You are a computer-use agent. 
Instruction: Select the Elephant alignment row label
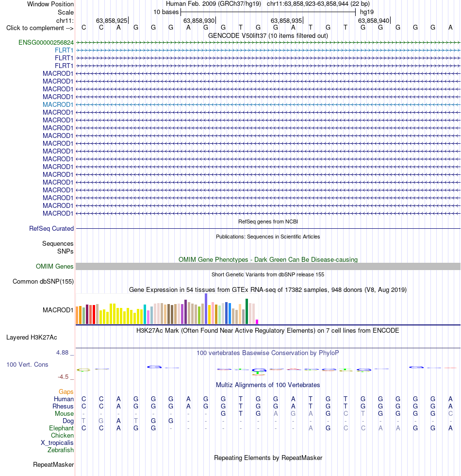(x=62, y=428)
